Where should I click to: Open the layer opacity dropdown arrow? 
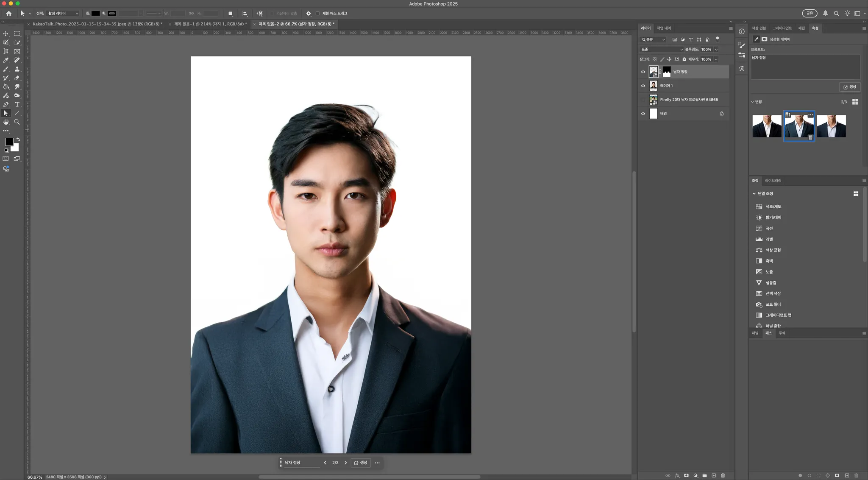(716, 49)
